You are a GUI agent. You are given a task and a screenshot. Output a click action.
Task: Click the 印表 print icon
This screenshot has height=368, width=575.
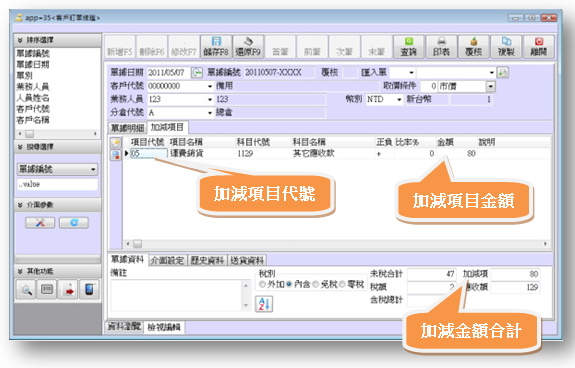441,47
